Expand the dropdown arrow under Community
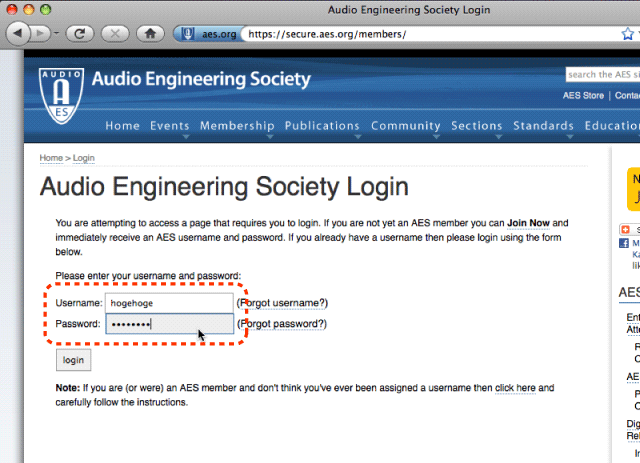The image size is (640, 463). coord(436,137)
